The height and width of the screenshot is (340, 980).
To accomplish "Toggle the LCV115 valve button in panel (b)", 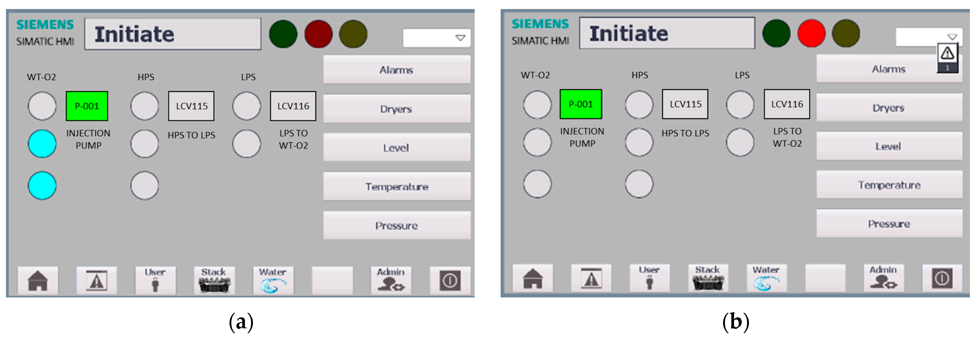I will 685,104.
